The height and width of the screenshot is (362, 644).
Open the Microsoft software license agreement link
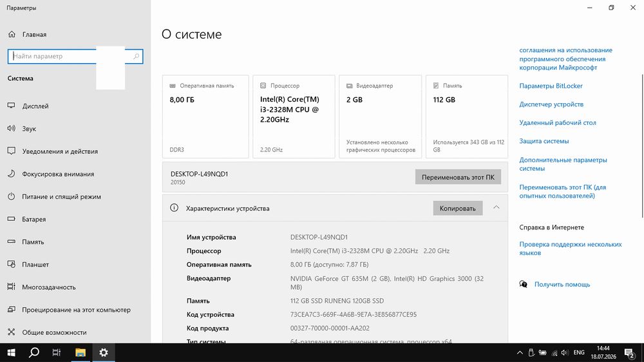click(565, 59)
